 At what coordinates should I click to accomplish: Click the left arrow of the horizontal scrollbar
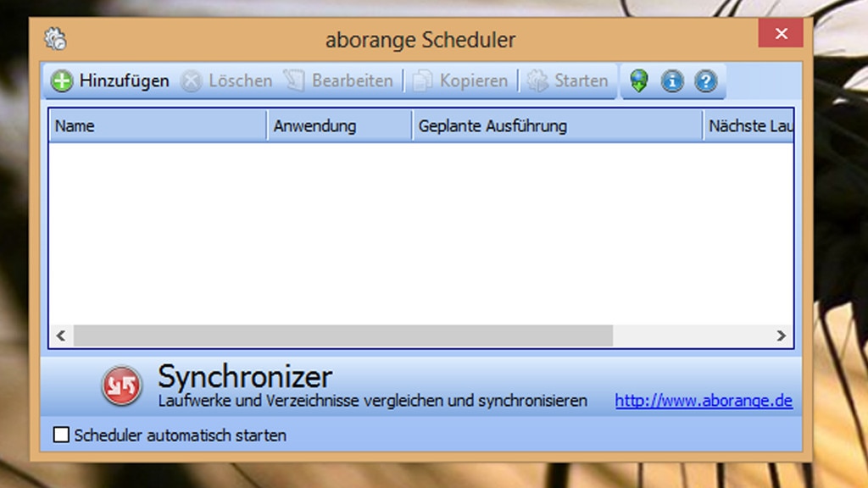(59, 335)
